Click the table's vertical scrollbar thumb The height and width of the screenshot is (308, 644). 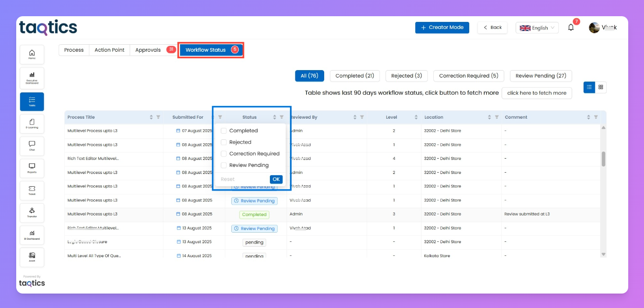(x=603, y=159)
